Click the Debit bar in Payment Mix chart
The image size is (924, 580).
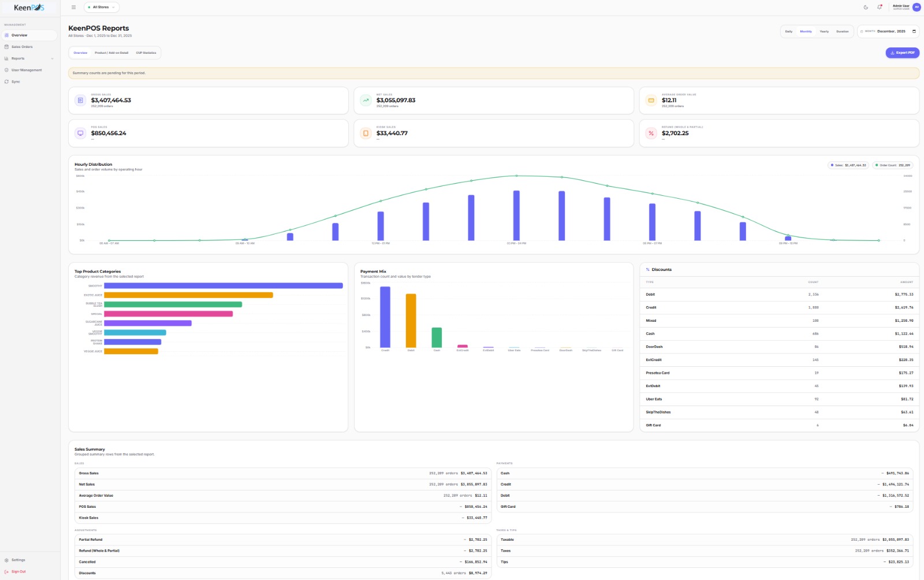click(x=411, y=321)
